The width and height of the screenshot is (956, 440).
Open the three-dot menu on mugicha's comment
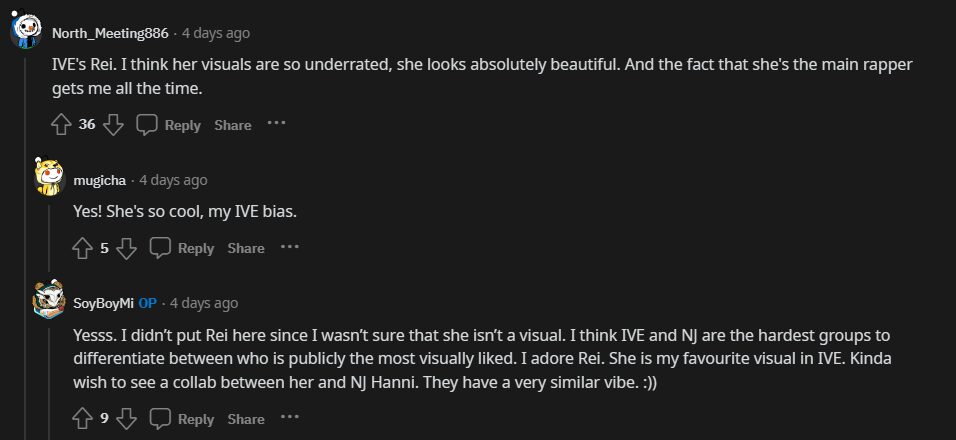(x=289, y=247)
